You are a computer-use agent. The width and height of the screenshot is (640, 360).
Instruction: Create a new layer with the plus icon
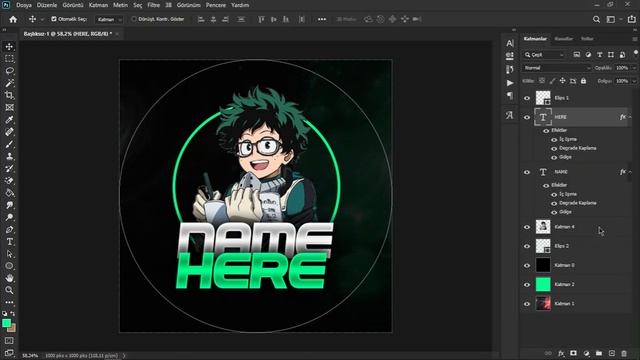point(611,353)
